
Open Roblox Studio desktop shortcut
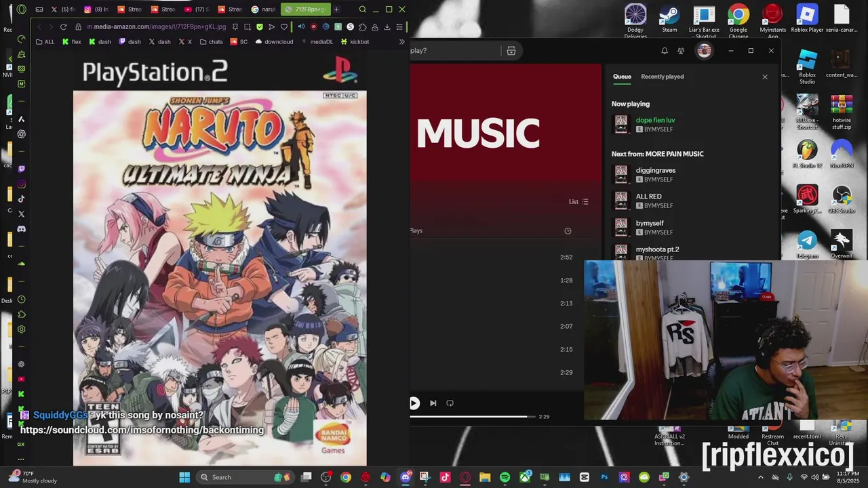pyautogui.click(x=807, y=66)
